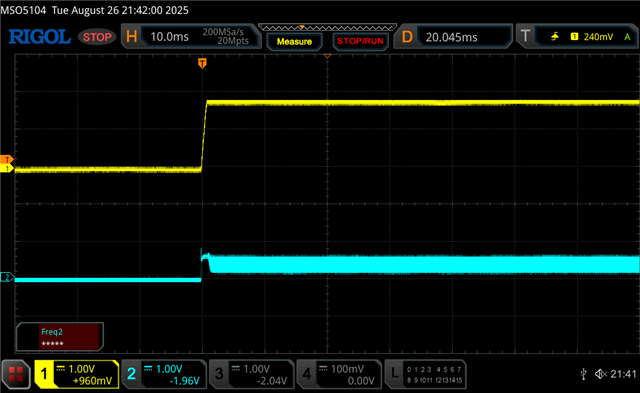The height and width of the screenshot is (393, 640).
Task: Enable channel 4 with 100mV scale
Action: 339,374
